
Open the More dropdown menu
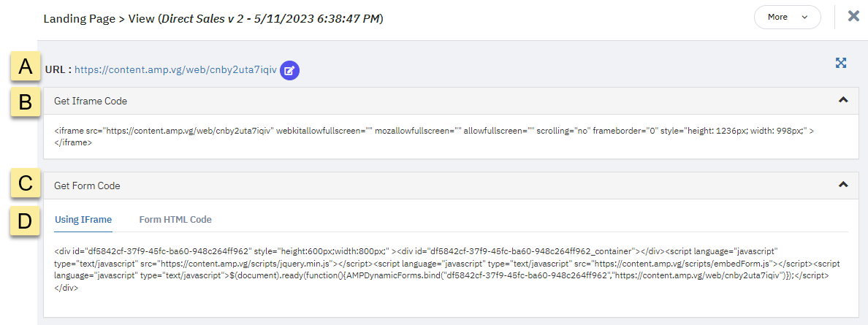pyautogui.click(x=787, y=17)
